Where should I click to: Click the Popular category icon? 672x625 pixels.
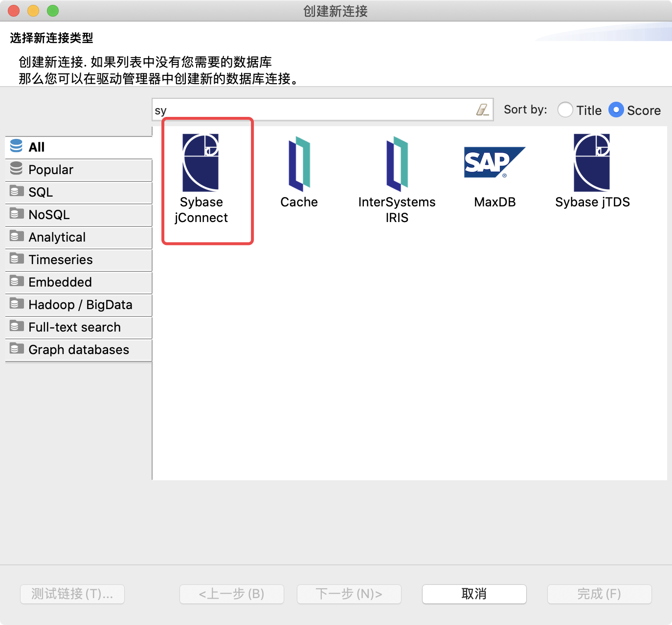click(x=16, y=169)
